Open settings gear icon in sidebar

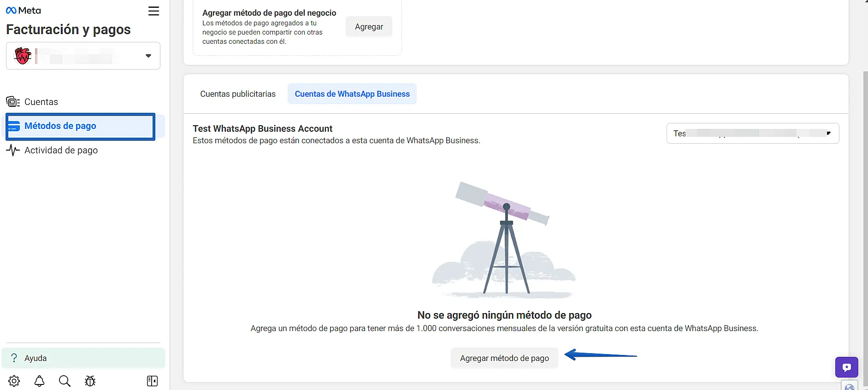[x=14, y=381]
